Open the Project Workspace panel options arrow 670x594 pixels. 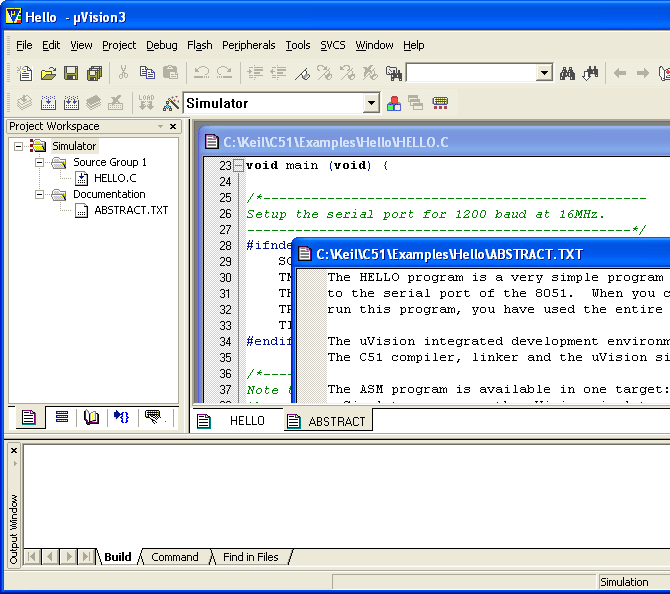point(160,126)
